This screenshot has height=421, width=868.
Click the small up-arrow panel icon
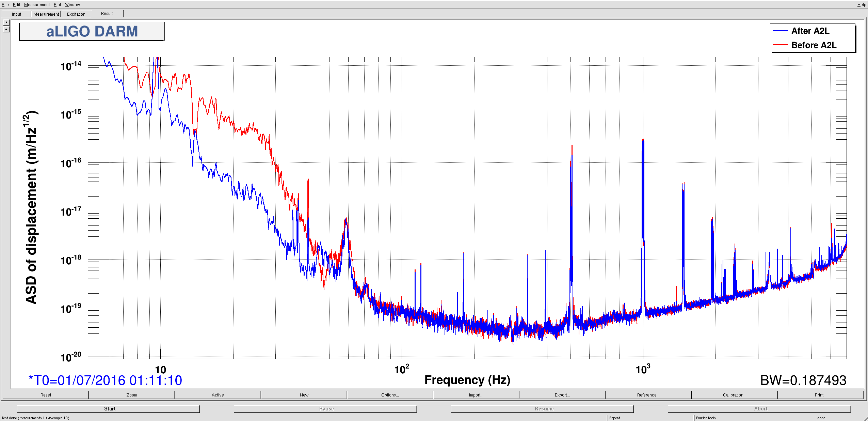click(x=6, y=29)
